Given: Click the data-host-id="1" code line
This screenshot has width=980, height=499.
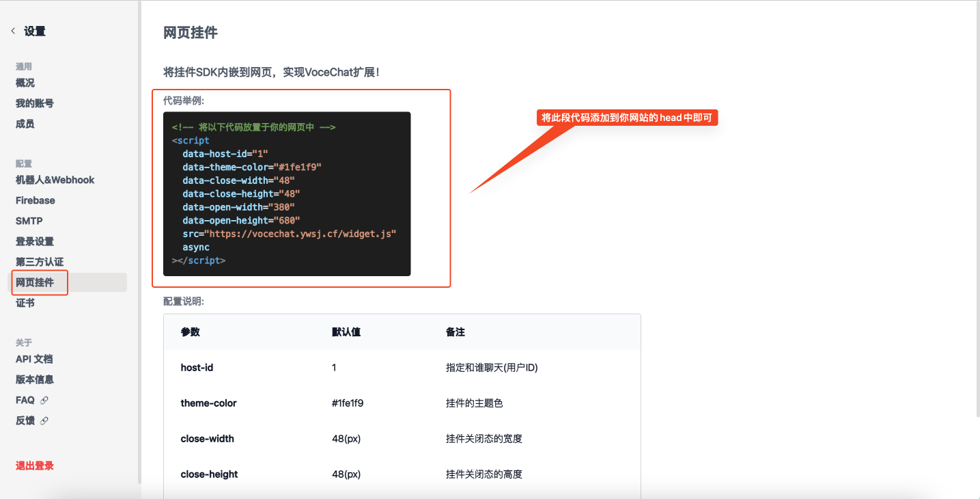Looking at the screenshot, I should (225, 154).
